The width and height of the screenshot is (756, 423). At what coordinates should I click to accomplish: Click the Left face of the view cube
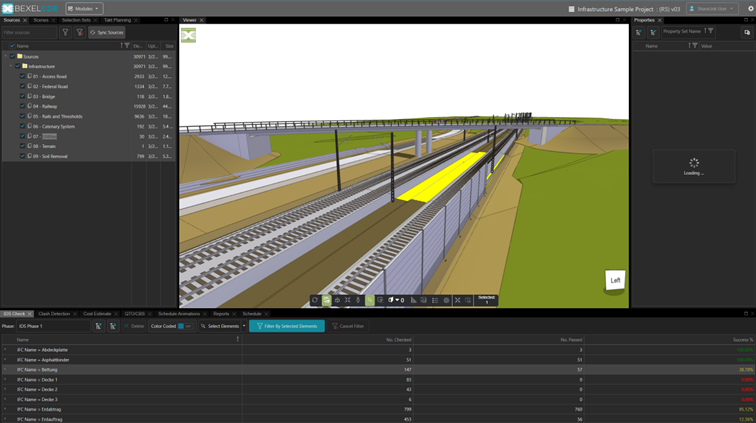click(x=615, y=281)
